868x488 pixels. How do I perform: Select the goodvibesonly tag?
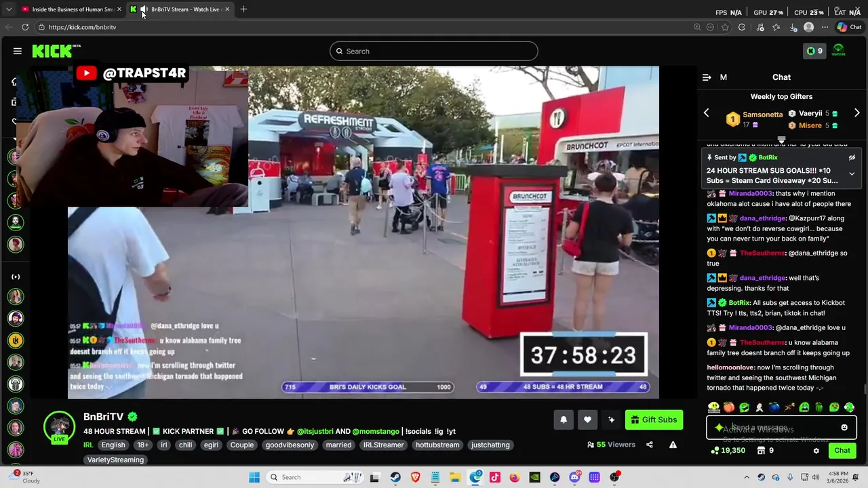tap(290, 445)
